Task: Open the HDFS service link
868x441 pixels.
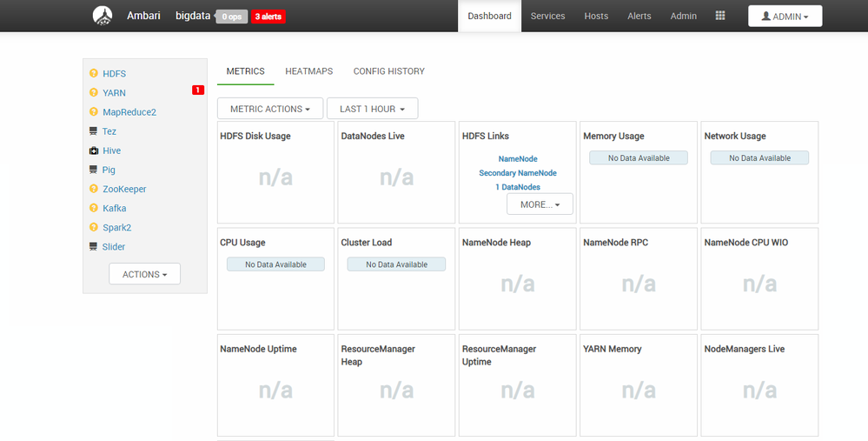Action: point(114,74)
